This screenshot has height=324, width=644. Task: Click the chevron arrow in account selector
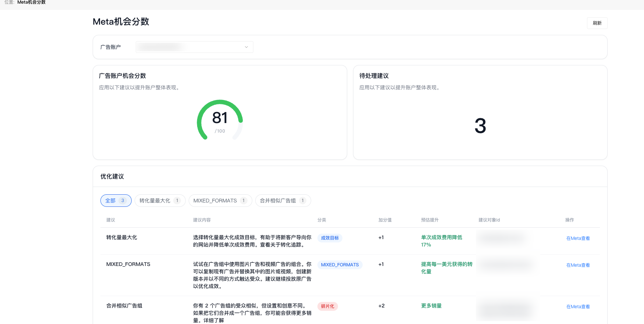[x=246, y=47]
